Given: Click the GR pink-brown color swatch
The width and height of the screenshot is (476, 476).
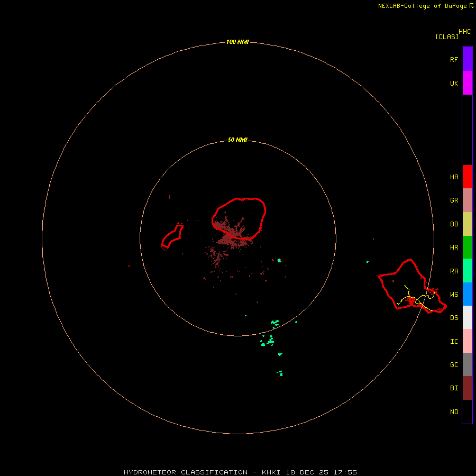Looking at the screenshot, I should (x=467, y=200).
